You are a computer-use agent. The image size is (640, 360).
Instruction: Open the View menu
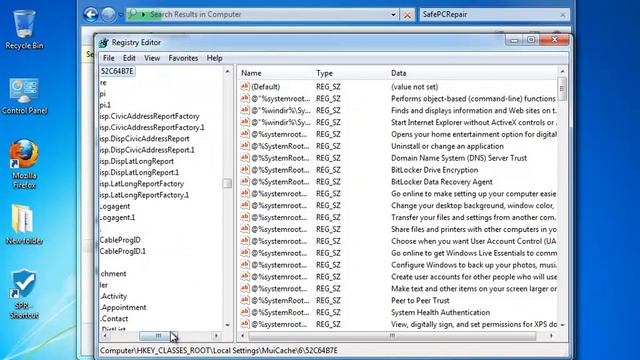[x=152, y=58]
